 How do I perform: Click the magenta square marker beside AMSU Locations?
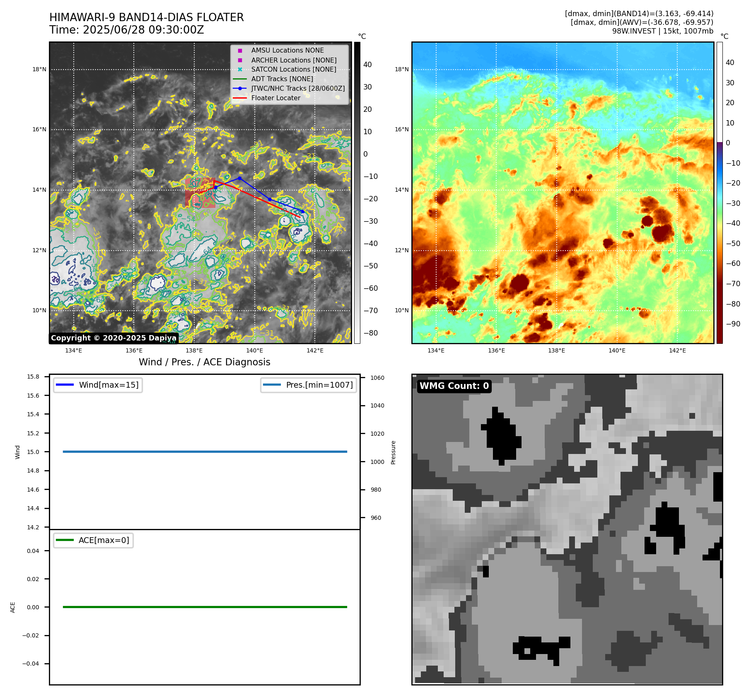click(x=240, y=51)
